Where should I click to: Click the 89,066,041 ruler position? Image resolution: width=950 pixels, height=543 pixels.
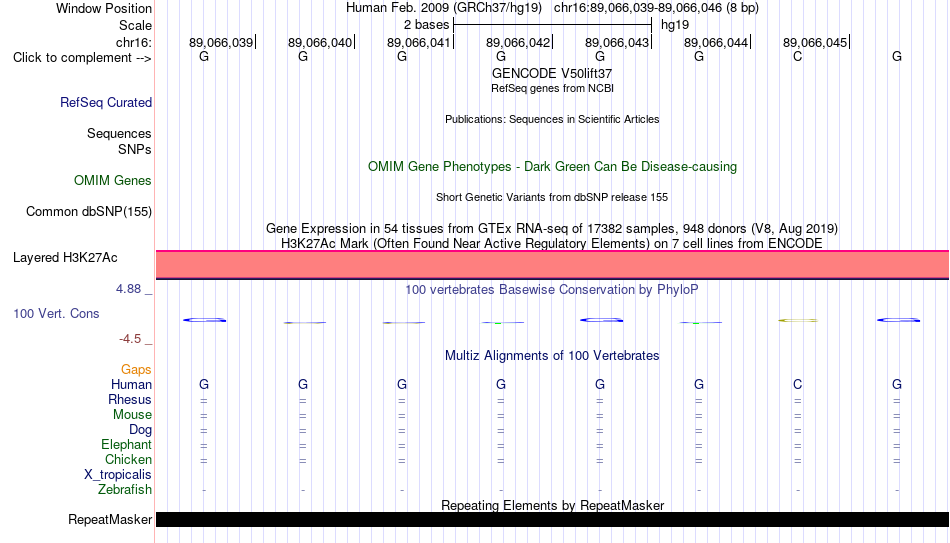[420, 42]
